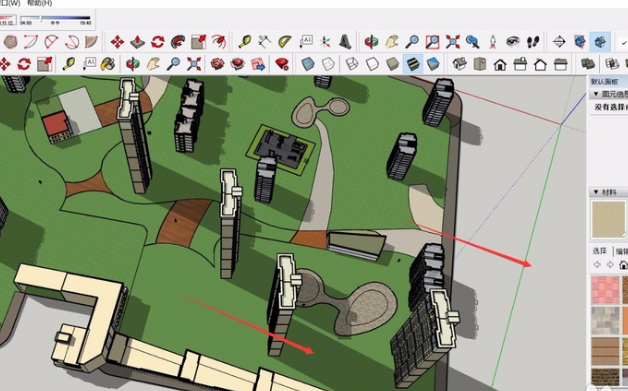This screenshot has width=628, height=391.
Task: Select the 3D Text tool
Action: [345, 42]
